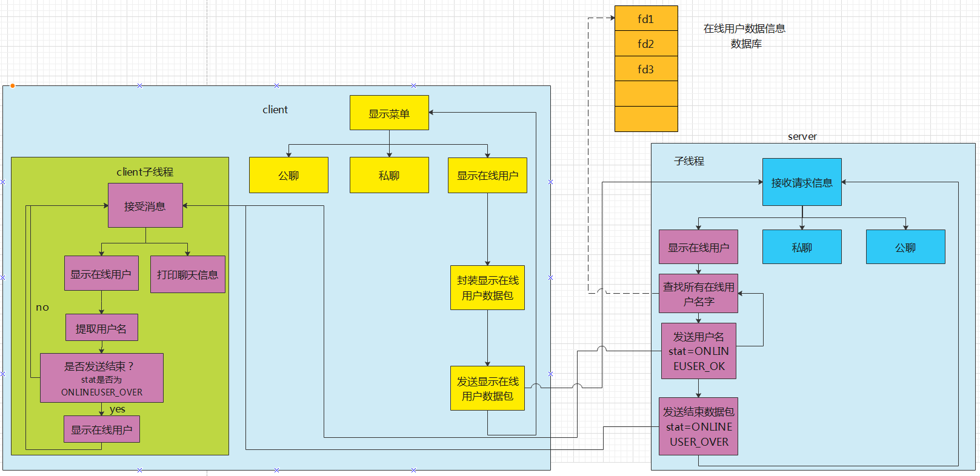Click the 接收请求信息 server box
Screen dimensions: 980x476
click(x=802, y=182)
